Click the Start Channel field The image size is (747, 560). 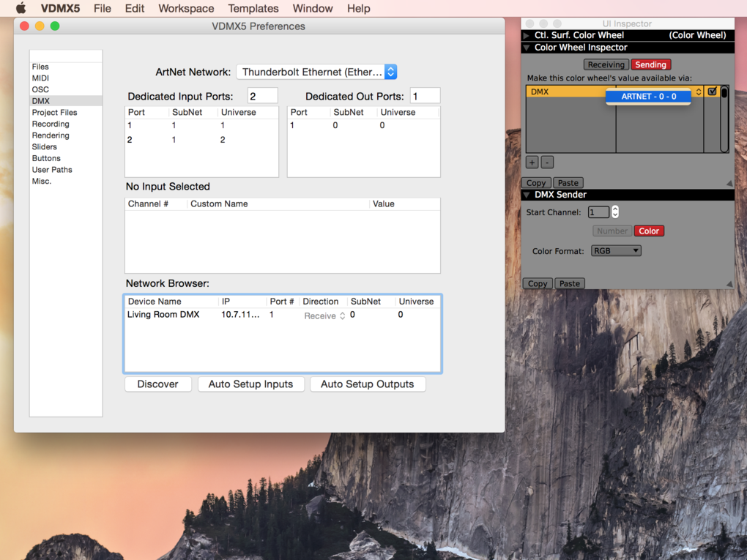598,212
